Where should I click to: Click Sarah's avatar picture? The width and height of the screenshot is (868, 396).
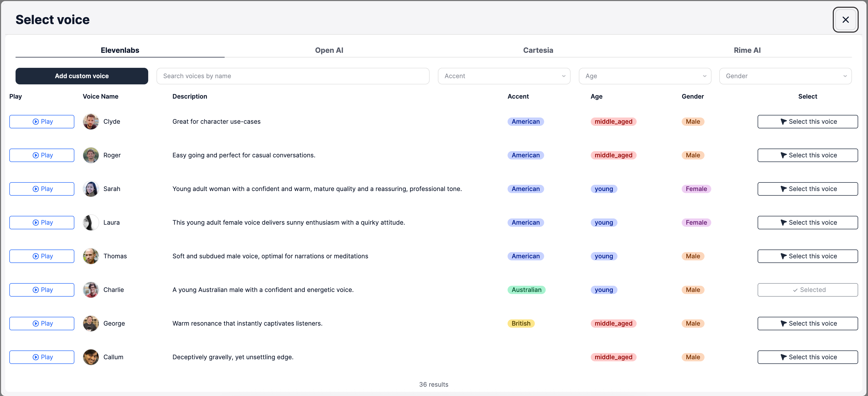coord(91,189)
